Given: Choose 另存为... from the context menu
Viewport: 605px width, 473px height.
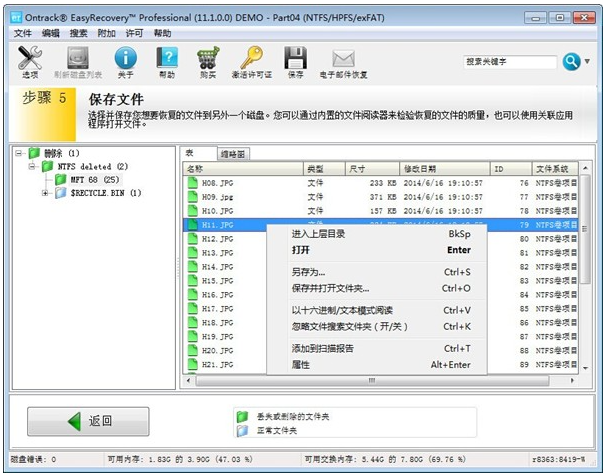Looking at the screenshot, I should (x=308, y=272).
